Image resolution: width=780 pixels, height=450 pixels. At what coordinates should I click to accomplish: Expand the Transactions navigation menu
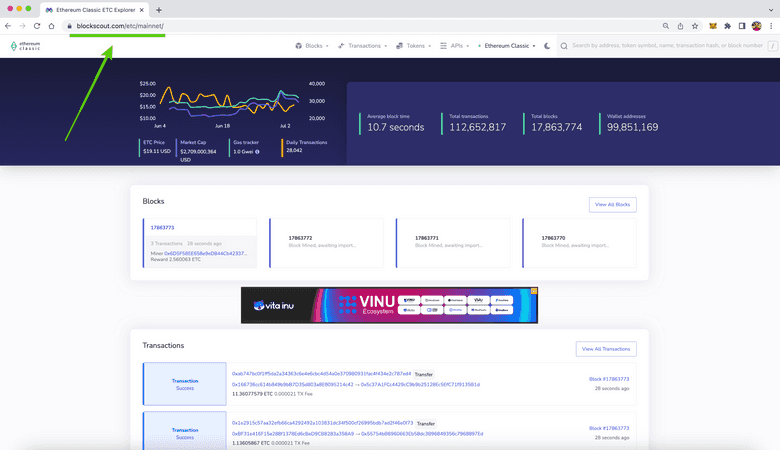[x=363, y=46]
